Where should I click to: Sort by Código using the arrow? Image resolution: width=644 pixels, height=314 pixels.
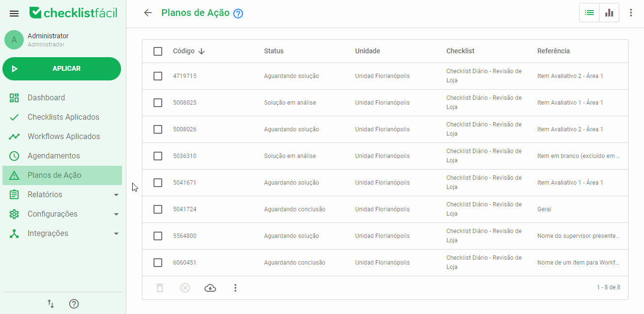coord(201,51)
